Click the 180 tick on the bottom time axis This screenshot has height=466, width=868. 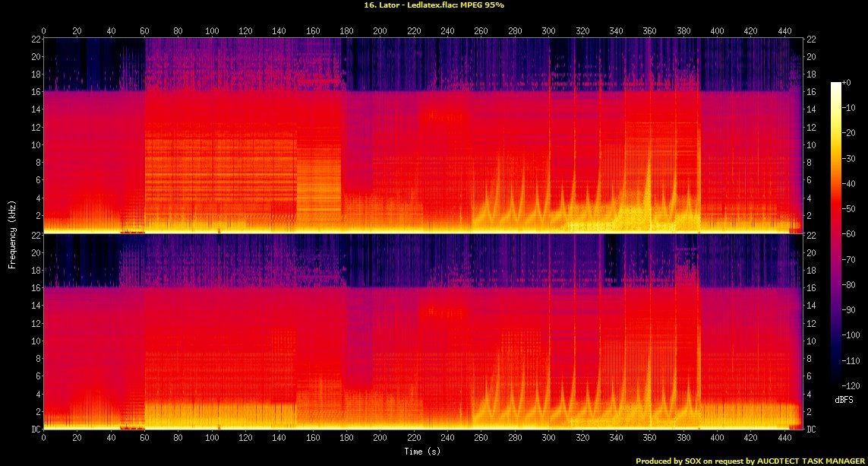click(x=346, y=439)
